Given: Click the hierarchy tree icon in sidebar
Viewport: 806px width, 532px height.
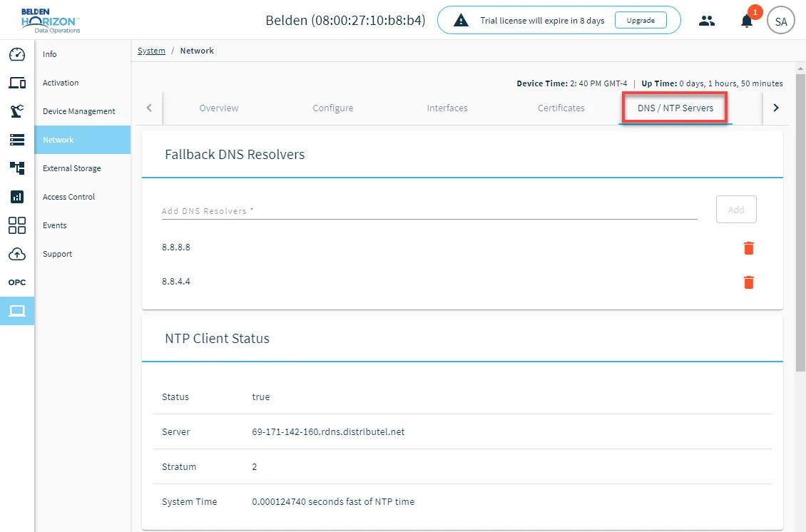Looking at the screenshot, I should [17, 168].
